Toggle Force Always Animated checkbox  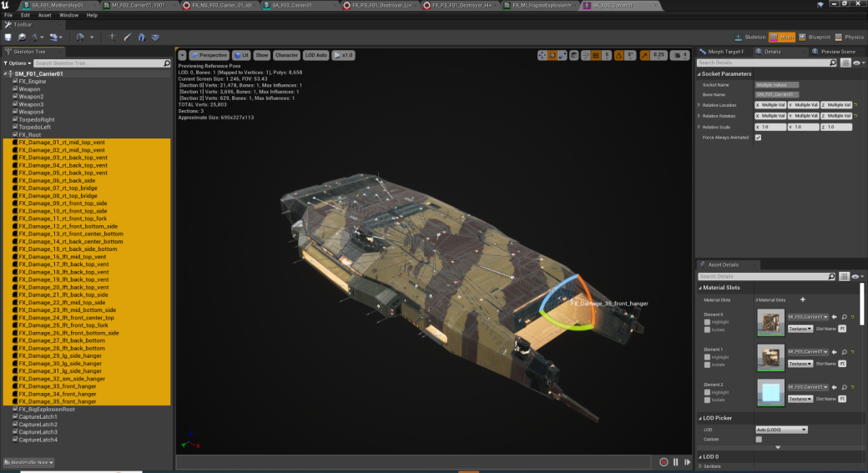pyautogui.click(x=758, y=137)
